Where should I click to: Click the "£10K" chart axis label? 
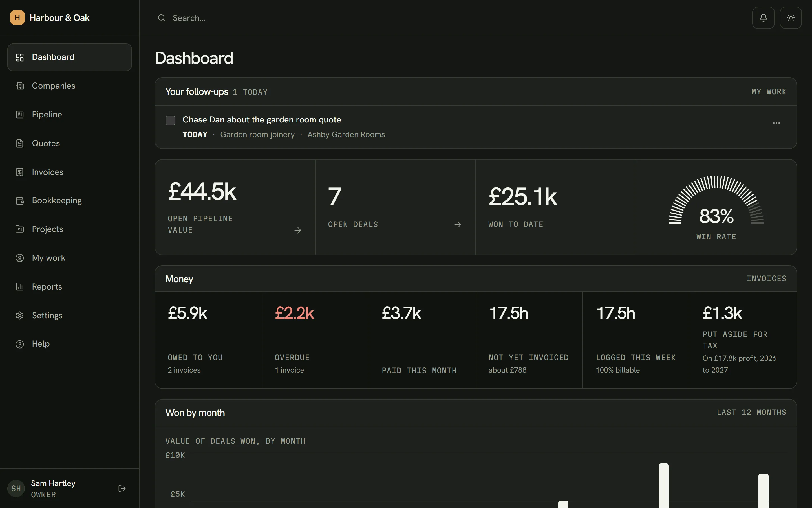pyautogui.click(x=175, y=455)
